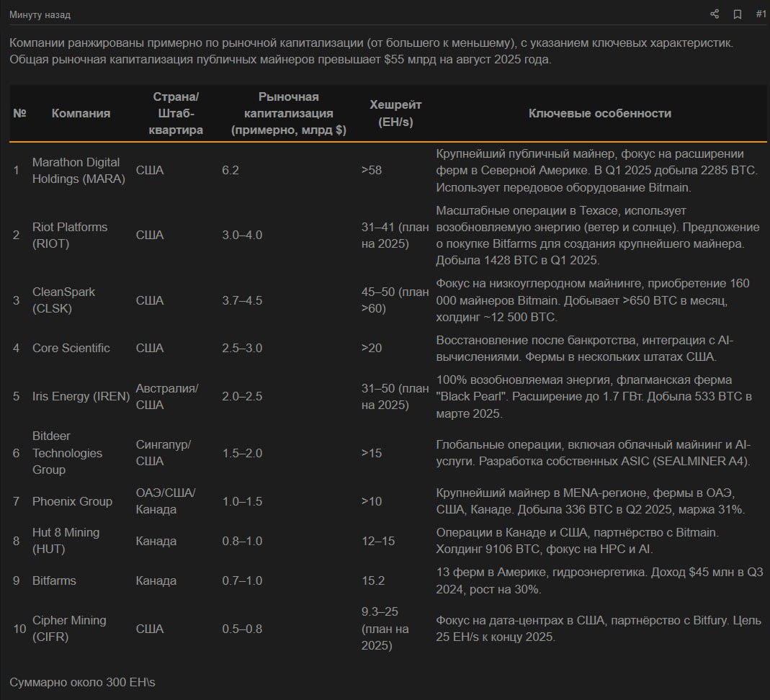Click the "Компания" column header
Viewport: 770px width, 700px height.
click(81, 113)
